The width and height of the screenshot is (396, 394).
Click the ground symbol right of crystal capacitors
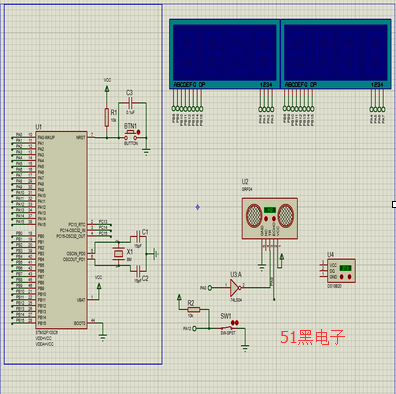[155, 254]
